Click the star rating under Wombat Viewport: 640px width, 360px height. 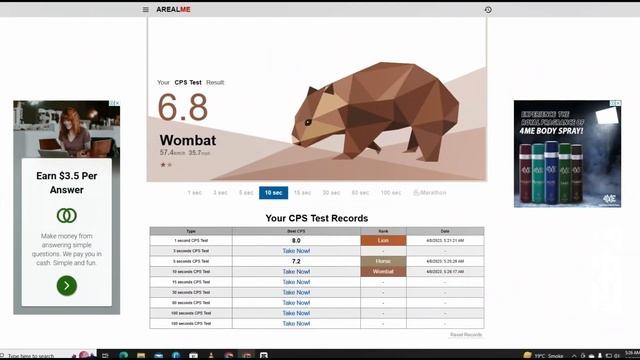[x=166, y=165]
